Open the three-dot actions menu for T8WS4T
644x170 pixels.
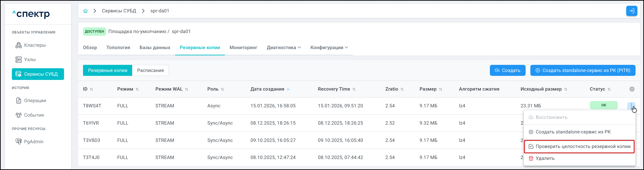pos(631,106)
